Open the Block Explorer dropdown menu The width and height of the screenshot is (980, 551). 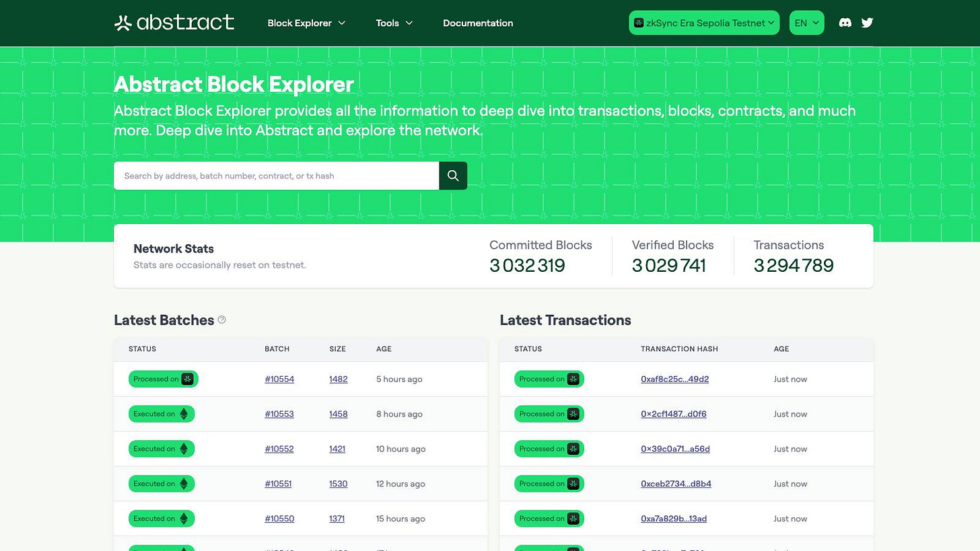coord(306,23)
